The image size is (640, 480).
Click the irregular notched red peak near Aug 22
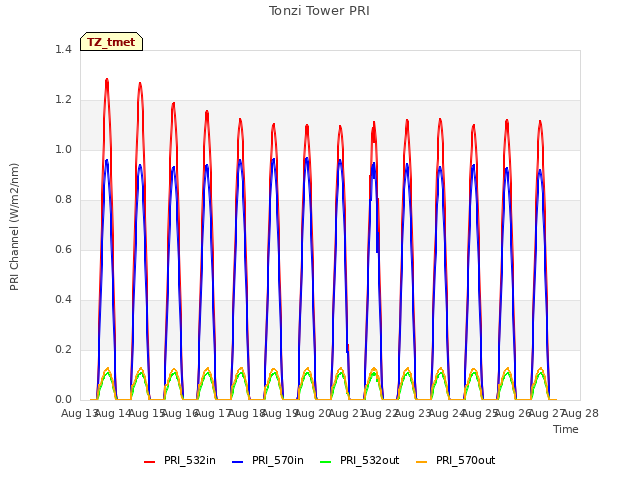tap(373, 131)
